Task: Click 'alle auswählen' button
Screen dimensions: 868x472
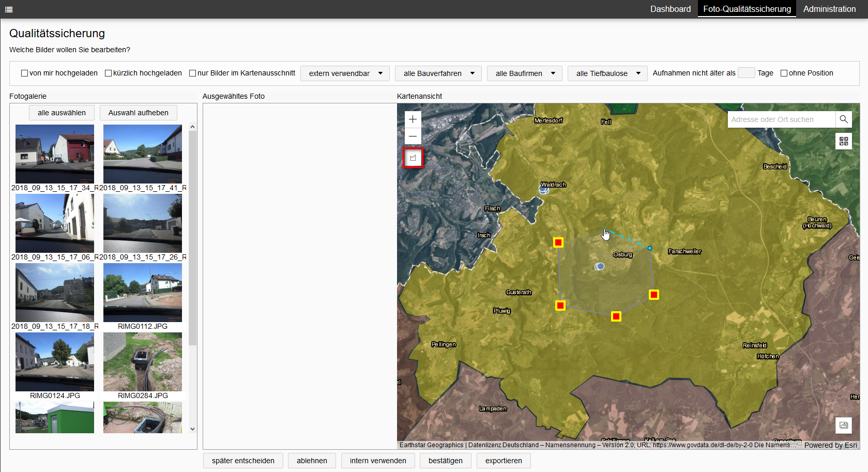Action: (x=62, y=113)
